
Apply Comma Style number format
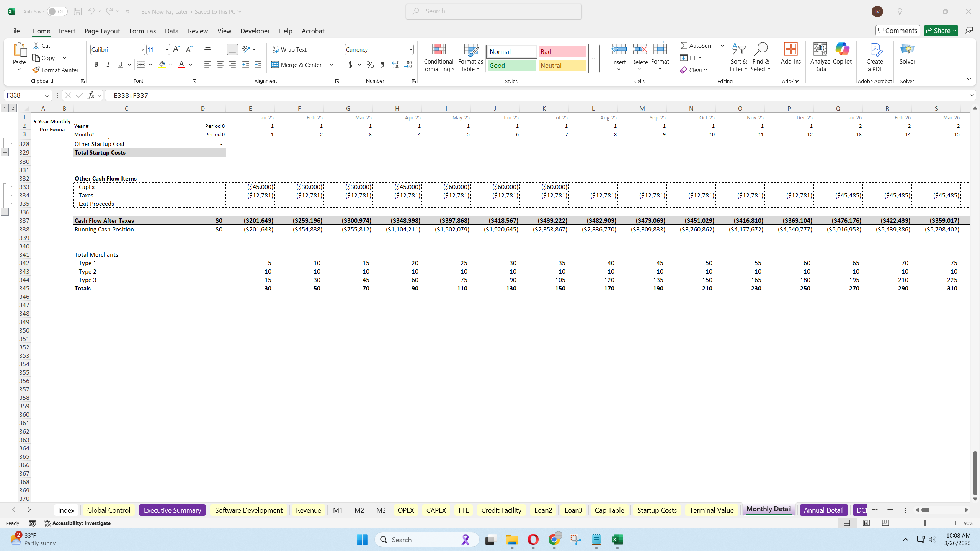click(382, 65)
